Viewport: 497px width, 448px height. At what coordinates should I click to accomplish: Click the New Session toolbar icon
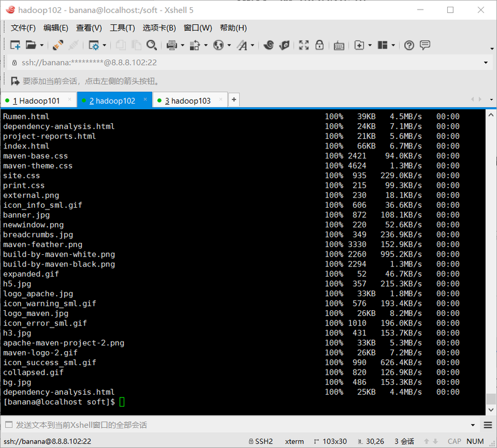click(x=15, y=45)
